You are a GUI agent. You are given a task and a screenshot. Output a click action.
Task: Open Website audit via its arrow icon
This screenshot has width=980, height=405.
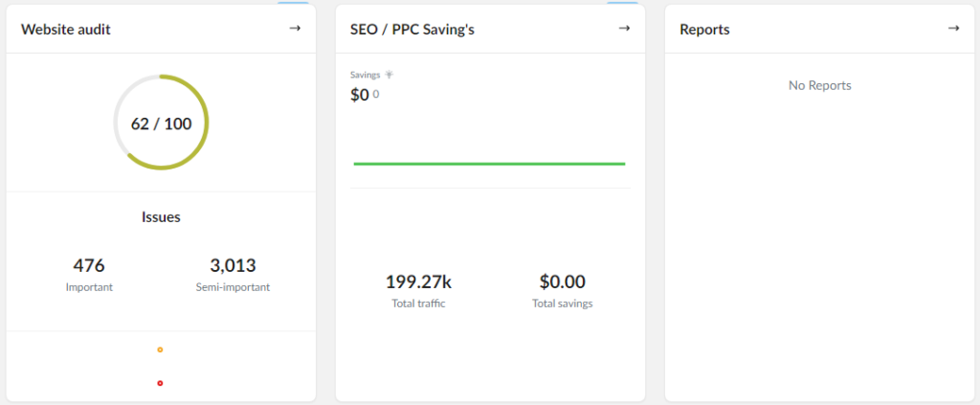295,29
